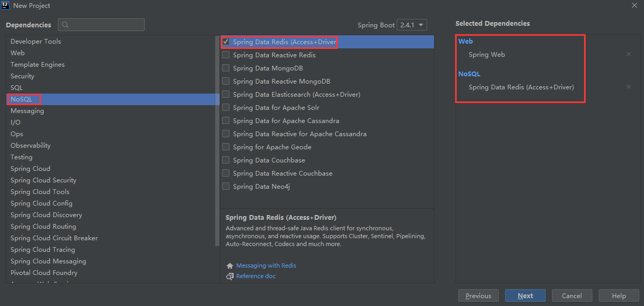Open the Testing category

pyautogui.click(x=110, y=157)
